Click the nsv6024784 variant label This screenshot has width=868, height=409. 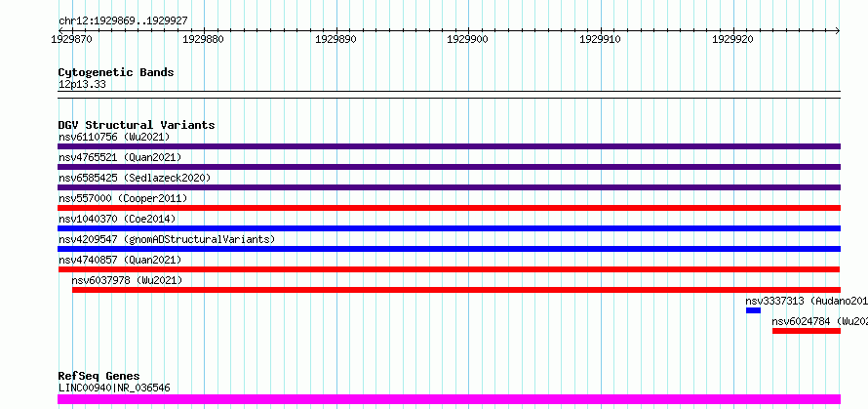pos(820,321)
